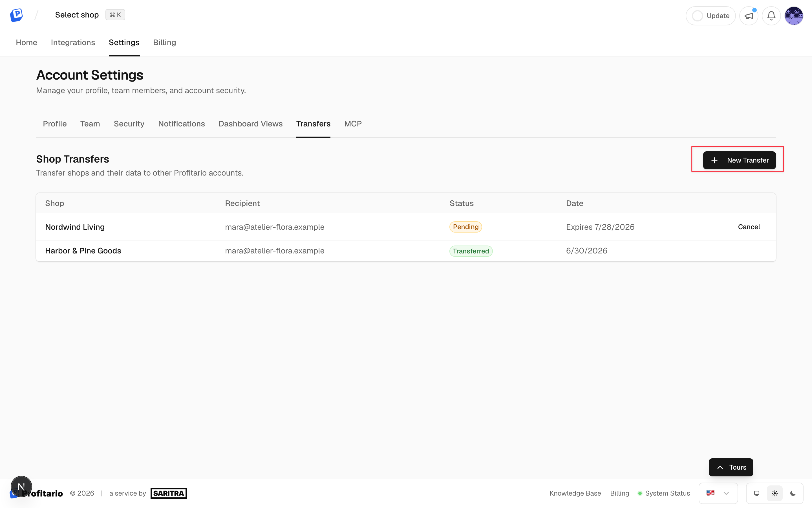Open the Notifications settings tab
Screen dimensions: 812x508
coord(182,124)
